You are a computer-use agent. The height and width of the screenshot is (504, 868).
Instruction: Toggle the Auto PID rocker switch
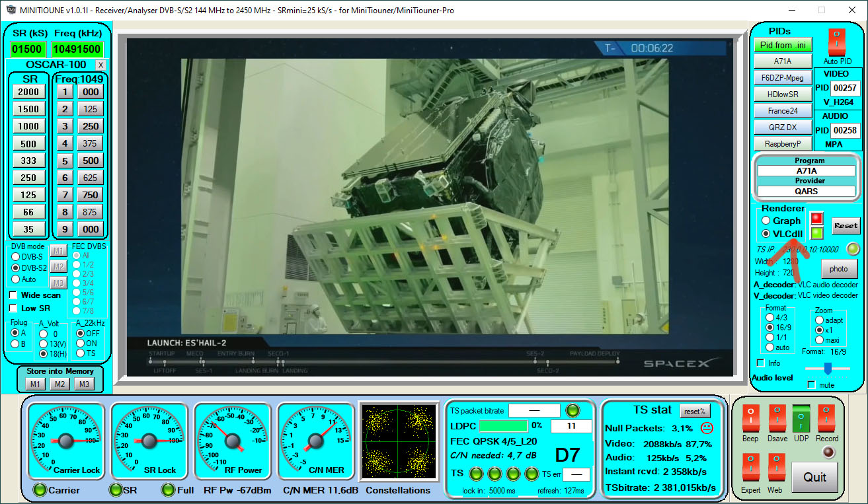point(837,42)
